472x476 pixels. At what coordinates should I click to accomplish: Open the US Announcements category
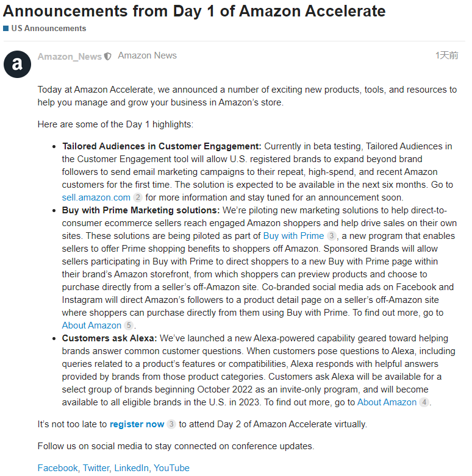tap(49, 29)
